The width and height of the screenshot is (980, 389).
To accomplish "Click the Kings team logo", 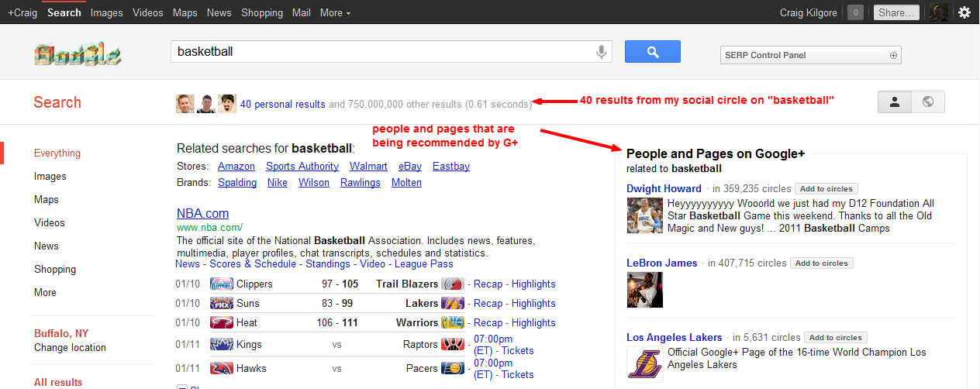I will tap(221, 344).
